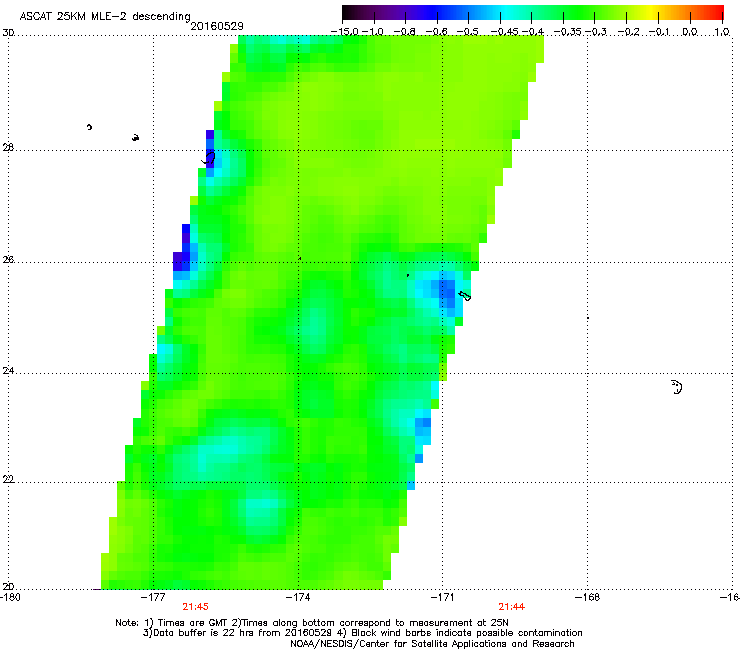
Task: Click the longitude label '-171'
Action: click(442, 597)
